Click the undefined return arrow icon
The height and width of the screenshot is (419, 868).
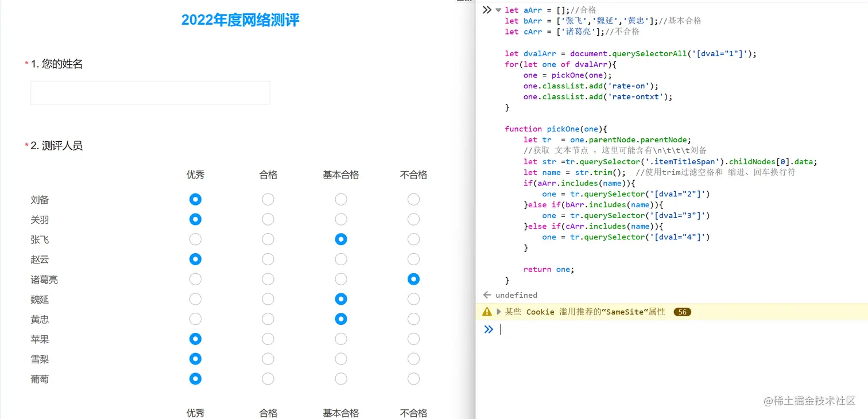pos(487,295)
